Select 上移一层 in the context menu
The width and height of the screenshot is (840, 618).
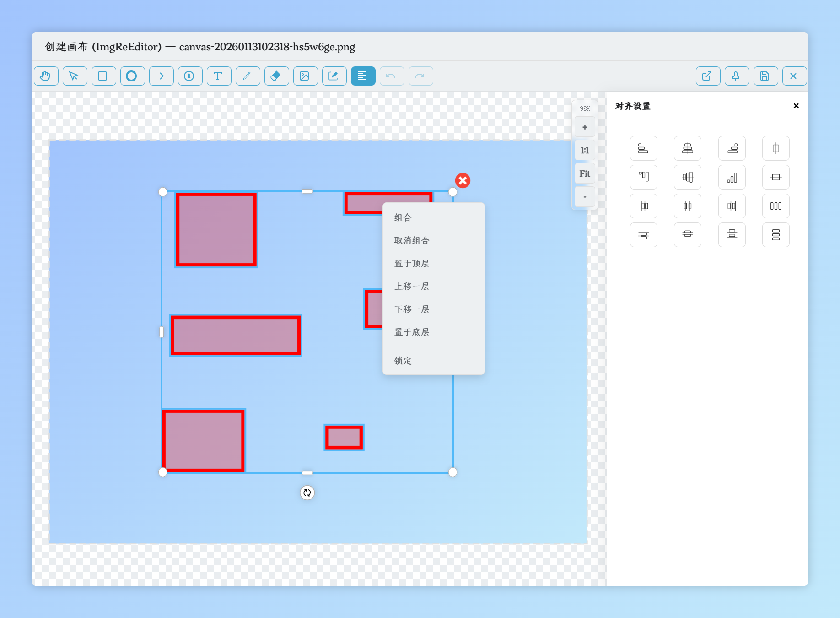434,286
